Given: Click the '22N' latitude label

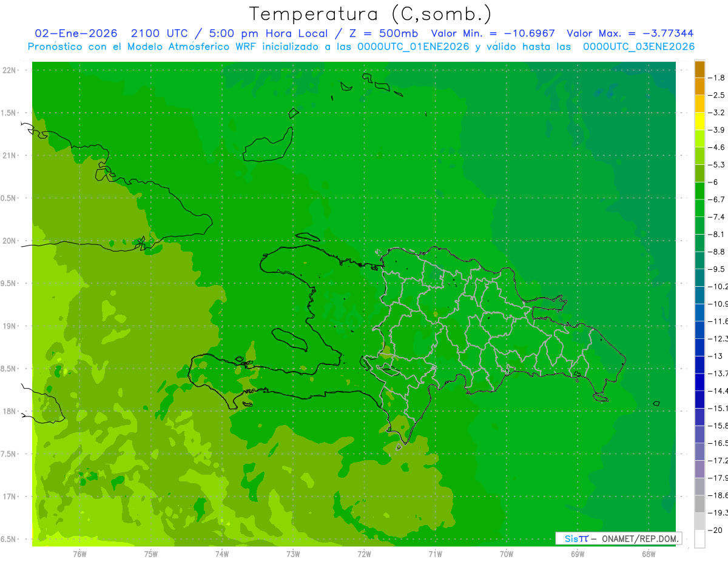Looking at the screenshot, I should click(x=10, y=70).
